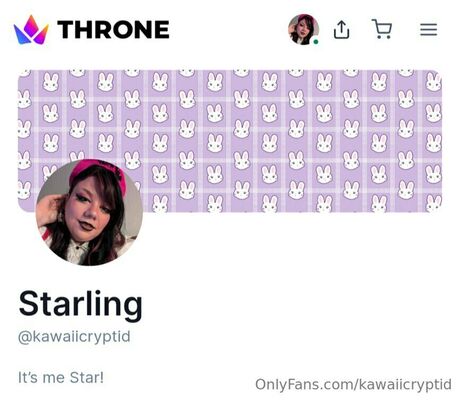Click the cart icon's basket shape
The width and height of the screenshot is (459, 400).
pos(383,27)
